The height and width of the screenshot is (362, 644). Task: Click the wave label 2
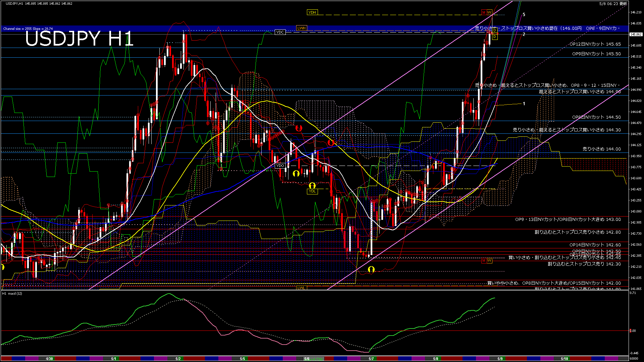click(x=524, y=34)
